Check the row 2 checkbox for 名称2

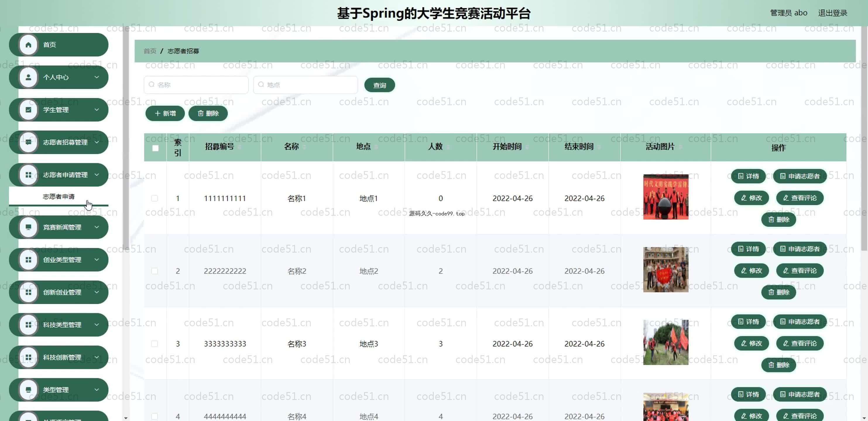155,271
